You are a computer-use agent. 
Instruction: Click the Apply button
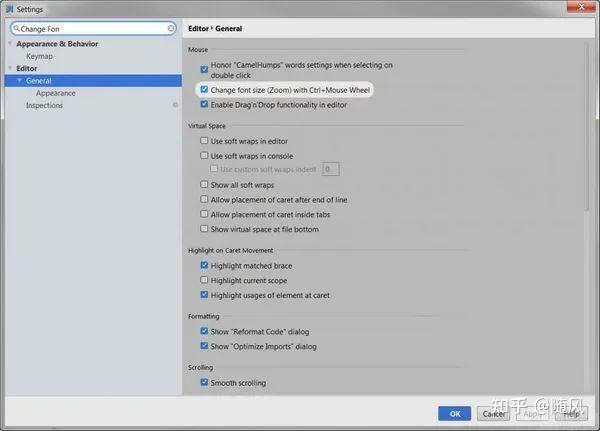[532, 414]
